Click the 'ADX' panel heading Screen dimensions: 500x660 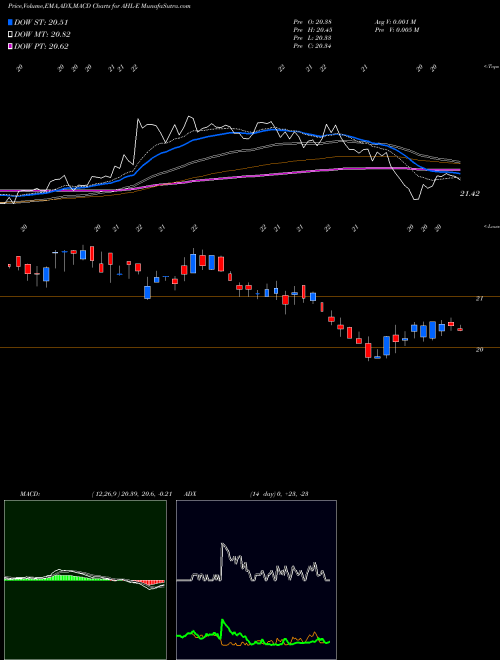pos(190,494)
